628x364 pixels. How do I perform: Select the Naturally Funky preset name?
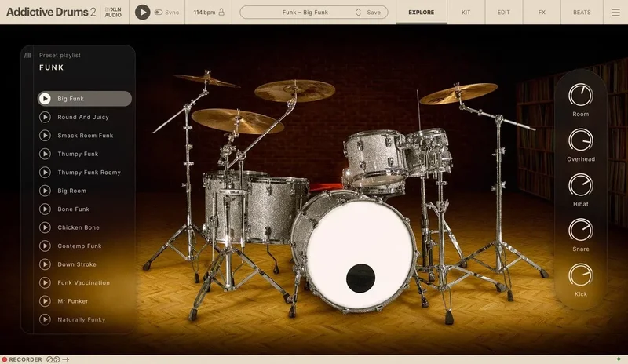pyautogui.click(x=82, y=320)
